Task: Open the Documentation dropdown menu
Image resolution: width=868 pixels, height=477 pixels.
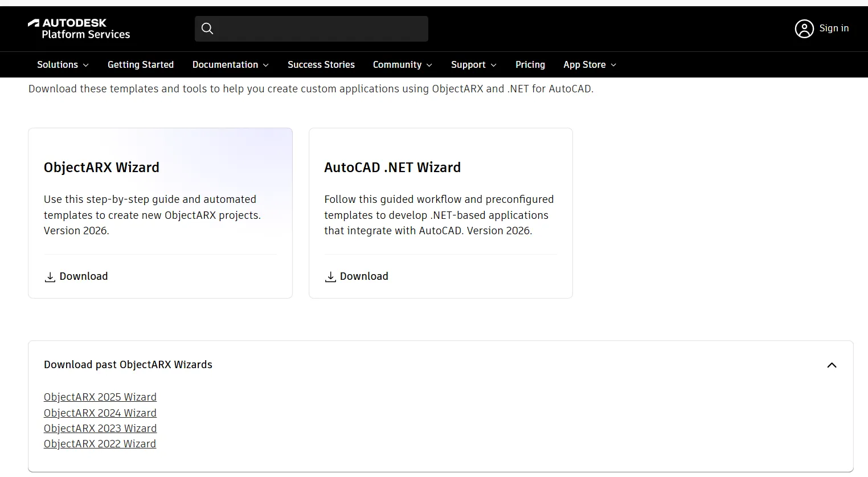Action: (x=230, y=65)
